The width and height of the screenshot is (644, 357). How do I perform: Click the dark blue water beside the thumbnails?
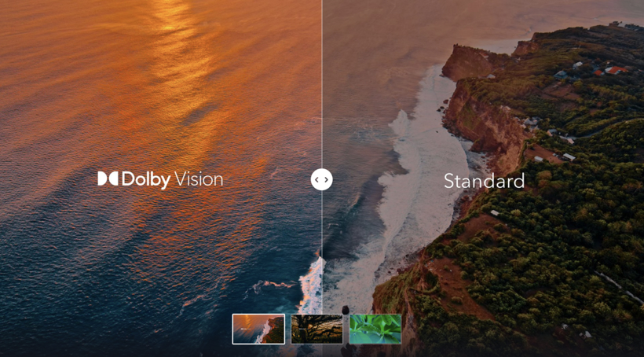point(123,325)
